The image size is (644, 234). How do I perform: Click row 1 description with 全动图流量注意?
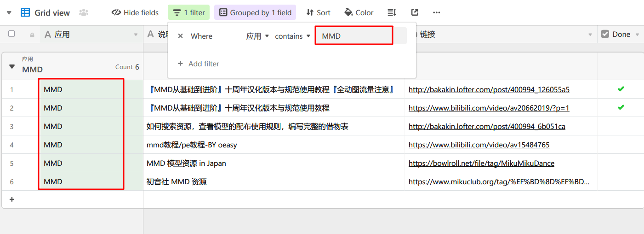pos(274,89)
